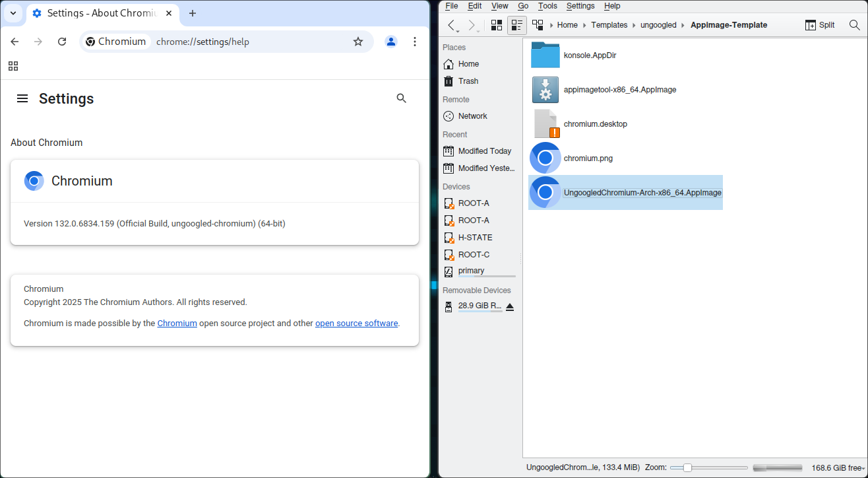Screen dimensions: 868x478
Task: Click the free disk space capacity bar
Action: point(778,468)
